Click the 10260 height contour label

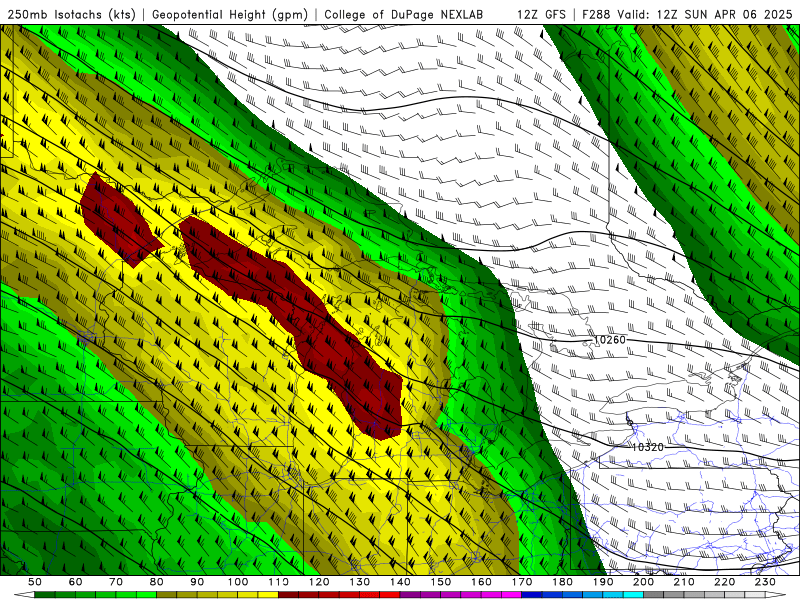[x=610, y=340]
